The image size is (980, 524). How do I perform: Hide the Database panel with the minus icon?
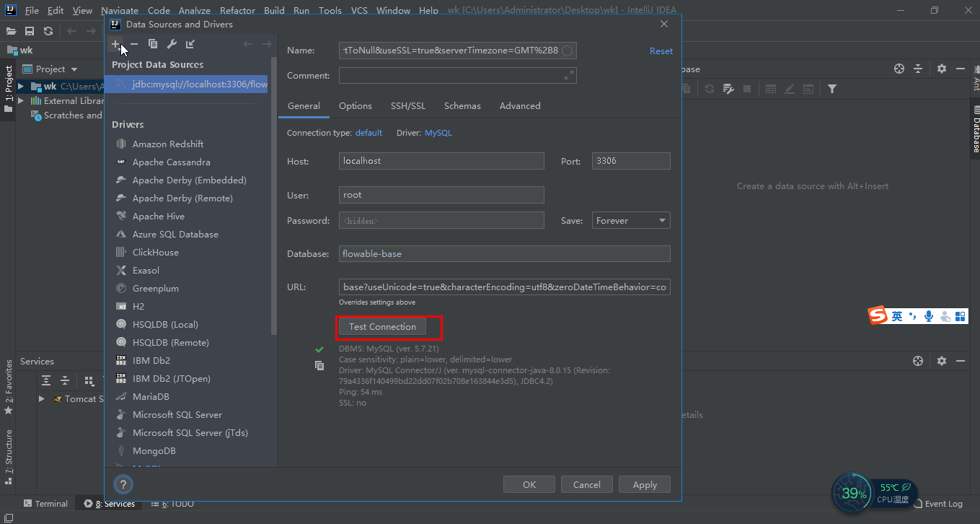coord(961,69)
